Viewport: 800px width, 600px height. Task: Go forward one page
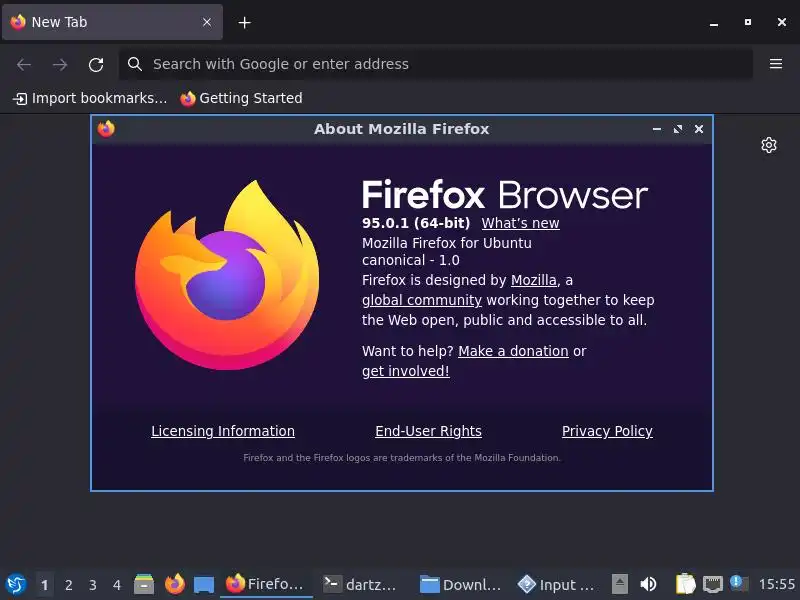tap(60, 64)
